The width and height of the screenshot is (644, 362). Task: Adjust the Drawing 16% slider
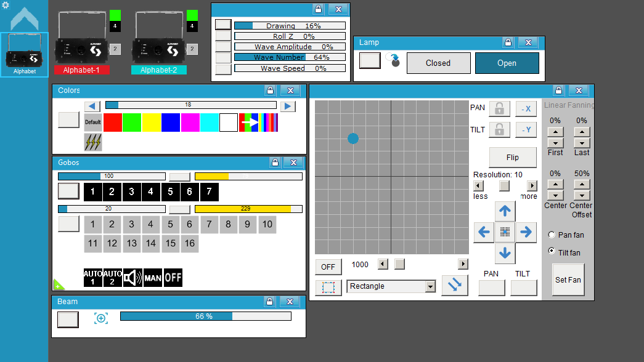[x=290, y=25]
